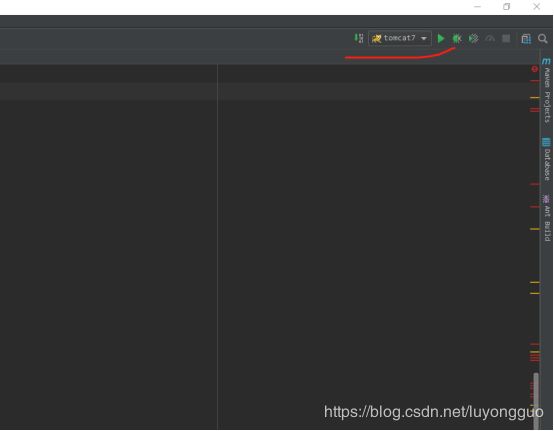554x431 pixels.
Task: Open the Project Structure dialog icon
Action: 526,38
